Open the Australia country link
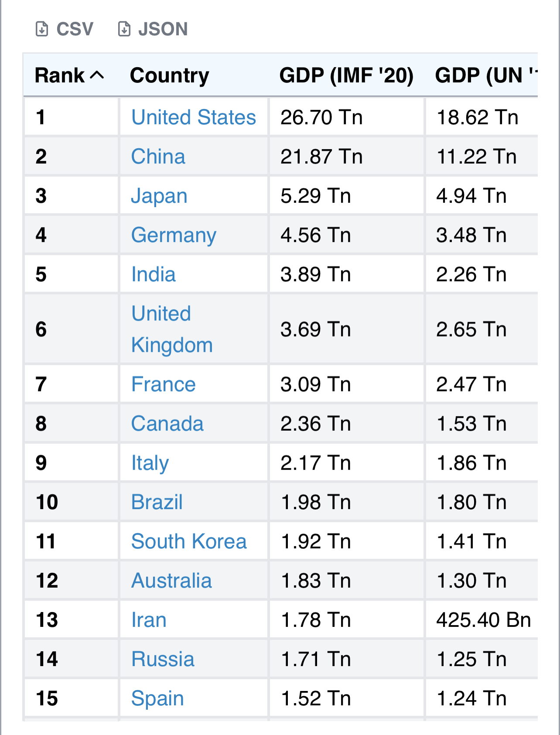The image size is (560, 735). 171,580
